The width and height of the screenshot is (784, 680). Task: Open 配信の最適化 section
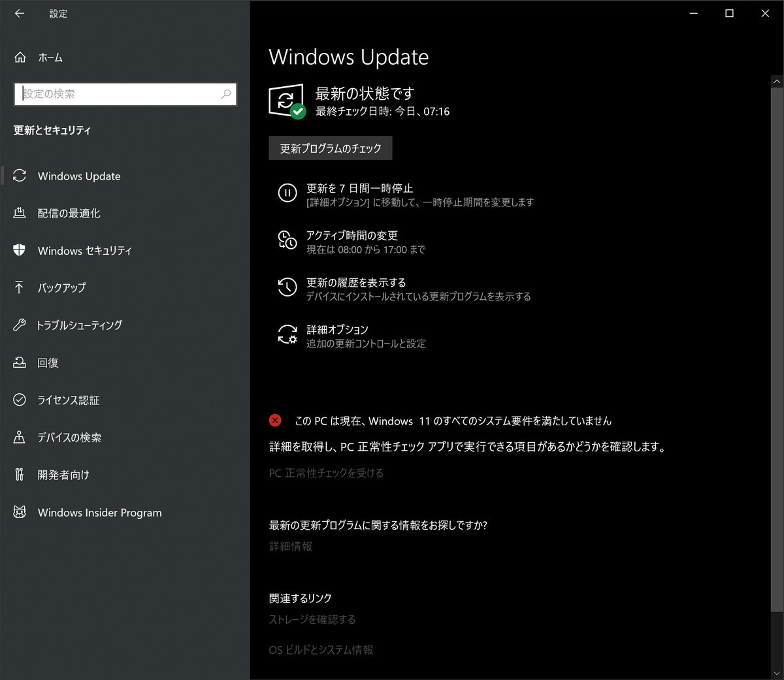tap(69, 213)
